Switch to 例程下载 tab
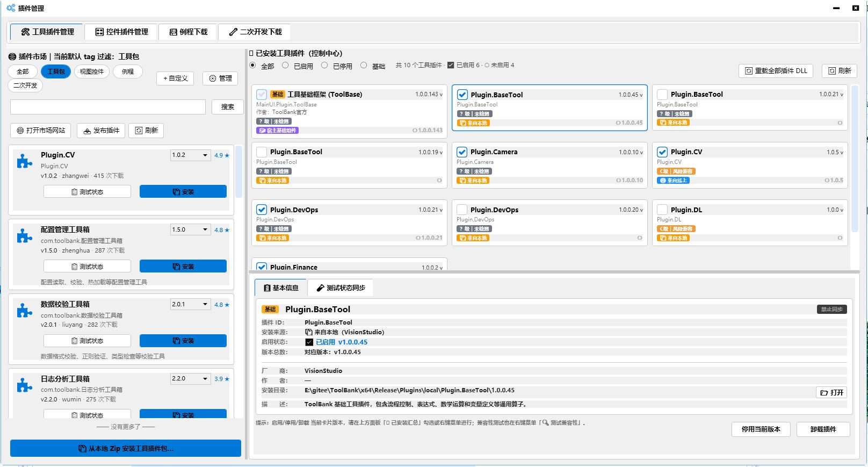This screenshot has height=467, width=868. (x=189, y=32)
